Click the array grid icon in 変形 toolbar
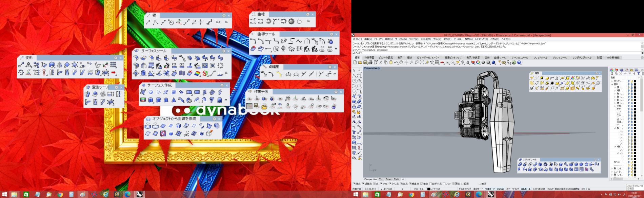 [x=113, y=64]
